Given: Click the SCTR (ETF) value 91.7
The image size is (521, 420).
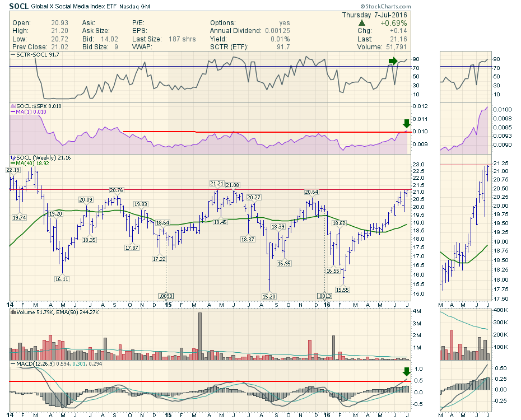Looking at the screenshot, I should pyautogui.click(x=283, y=47).
